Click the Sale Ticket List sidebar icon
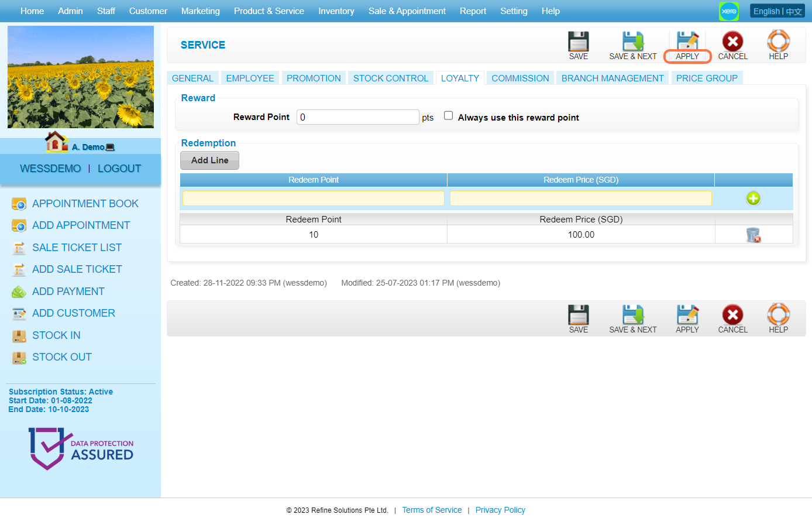Screen dimensions: 812x528 19,248
